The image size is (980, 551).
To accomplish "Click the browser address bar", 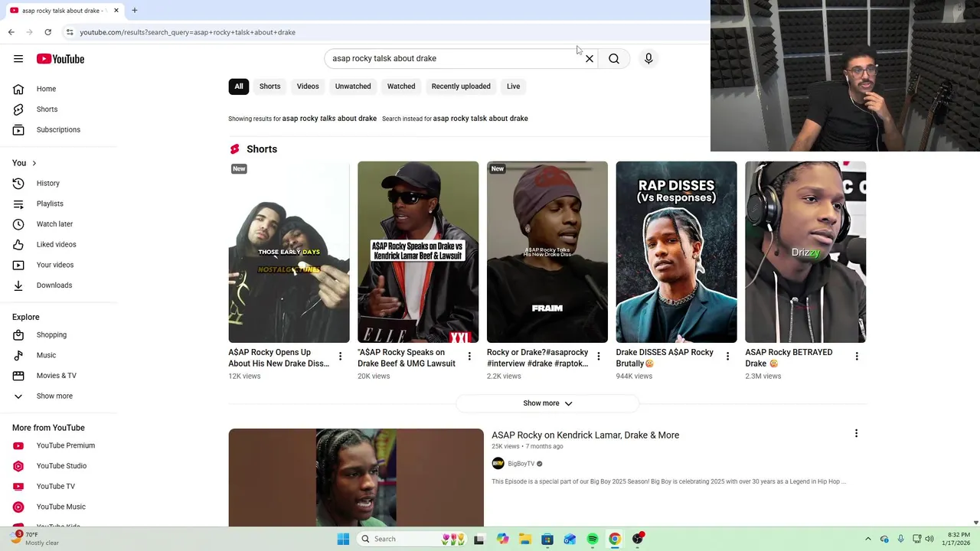I will [x=383, y=32].
